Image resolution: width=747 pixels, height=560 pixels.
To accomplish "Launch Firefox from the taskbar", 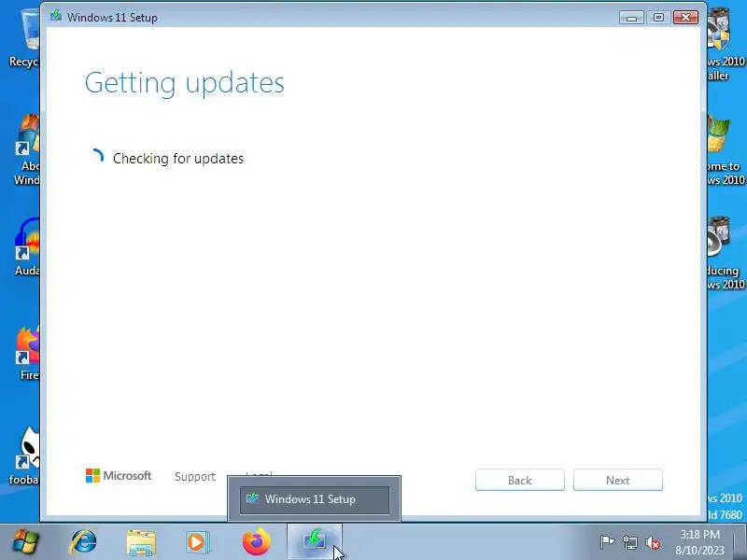I will (256, 542).
